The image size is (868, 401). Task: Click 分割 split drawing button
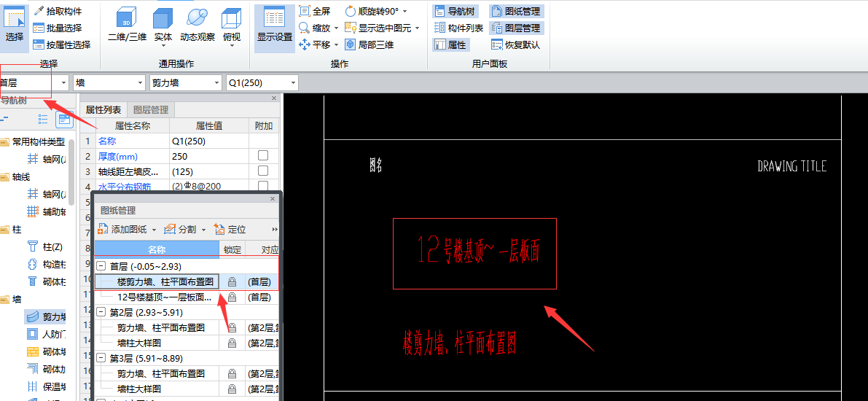[x=181, y=230]
